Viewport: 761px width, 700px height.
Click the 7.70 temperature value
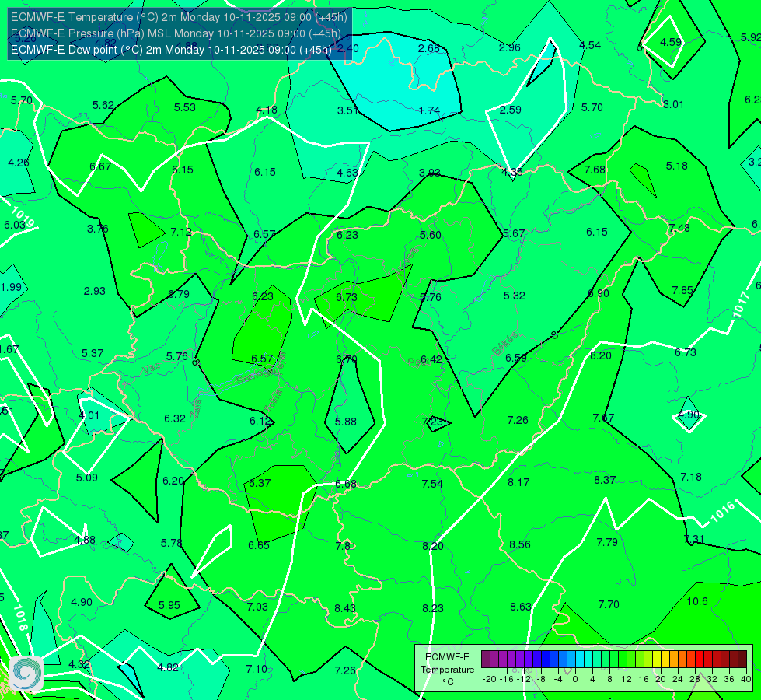click(x=609, y=604)
